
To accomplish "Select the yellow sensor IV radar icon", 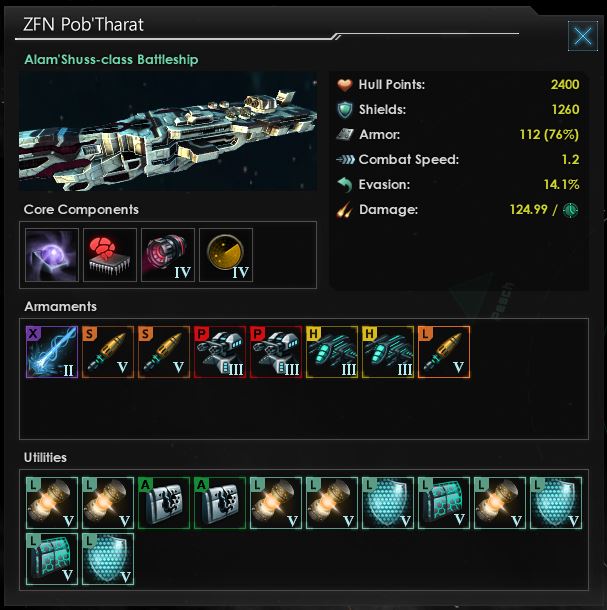I will click(226, 255).
